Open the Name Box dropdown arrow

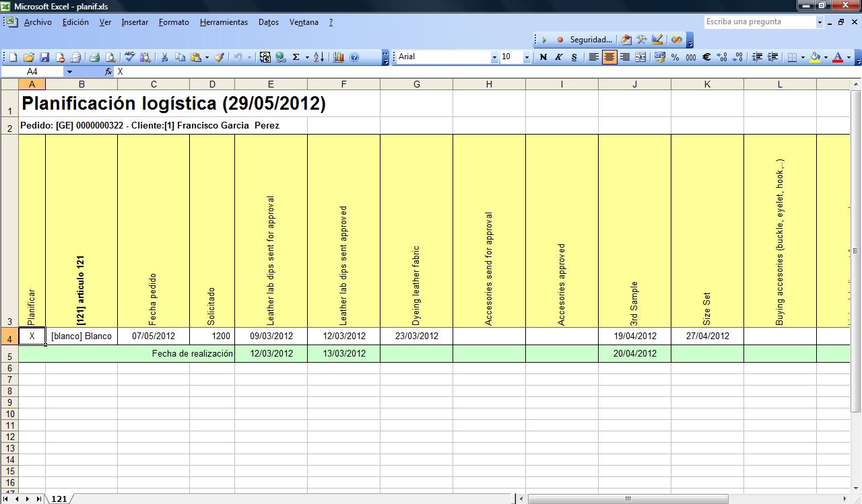(x=69, y=71)
